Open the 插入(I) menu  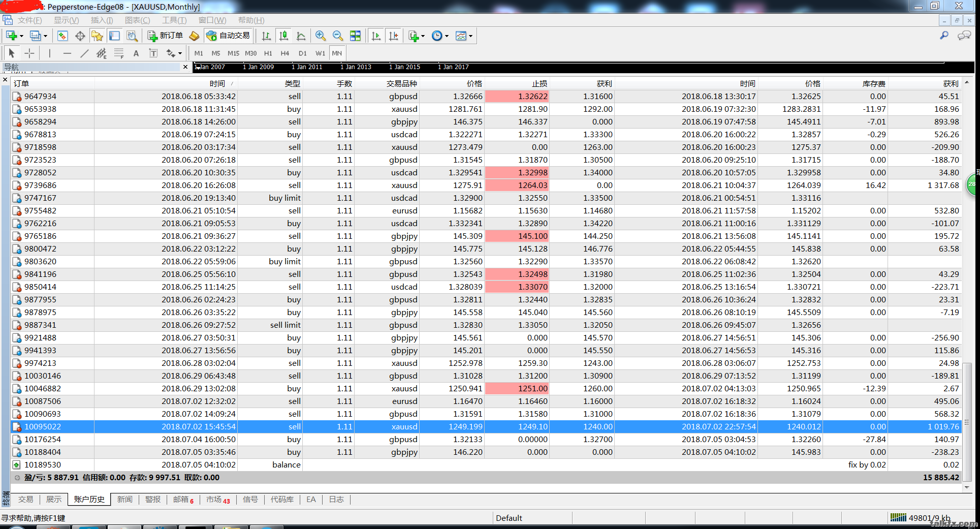(102, 20)
